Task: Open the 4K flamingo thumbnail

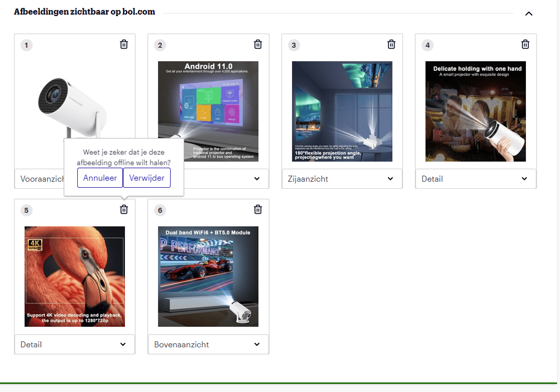Action: [74, 276]
